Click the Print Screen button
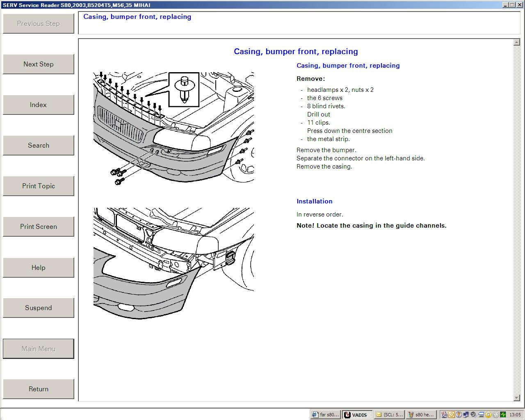This screenshot has width=525, height=420. click(x=39, y=227)
